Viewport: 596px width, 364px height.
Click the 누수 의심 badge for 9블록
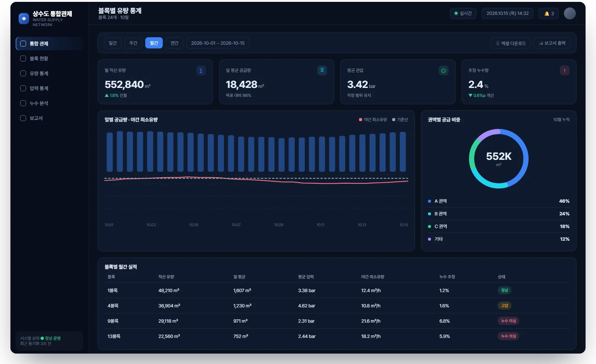tap(508, 321)
